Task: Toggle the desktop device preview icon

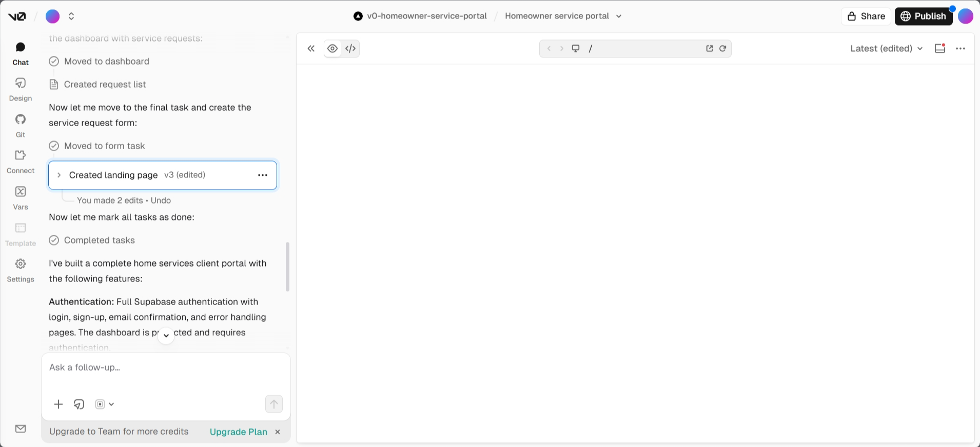Action: pyautogui.click(x=576, y=49)
